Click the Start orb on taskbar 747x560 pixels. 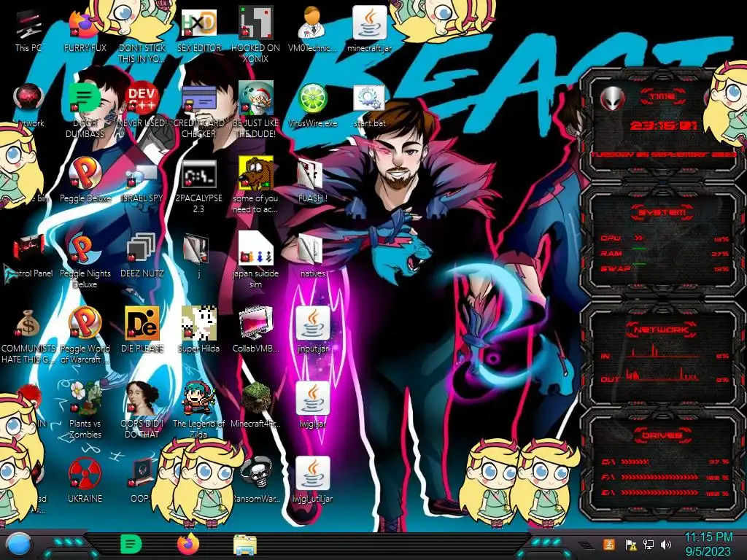click(x=19, y=545)
